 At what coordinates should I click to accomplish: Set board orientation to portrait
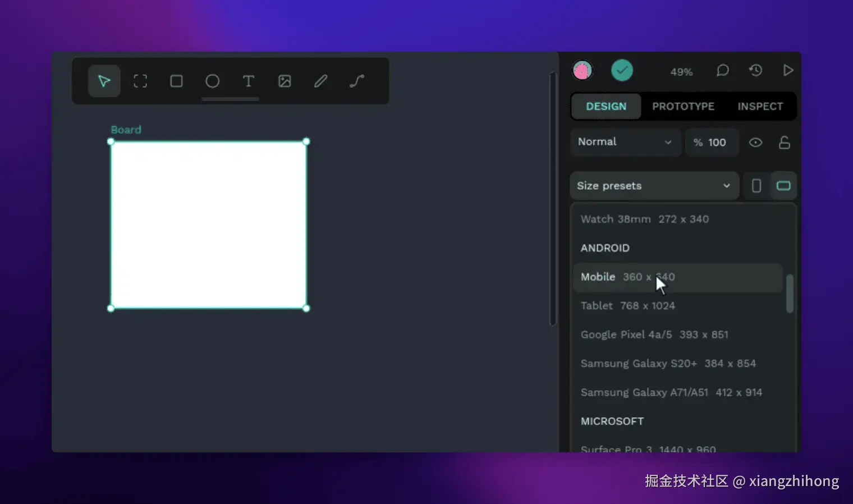756,186
